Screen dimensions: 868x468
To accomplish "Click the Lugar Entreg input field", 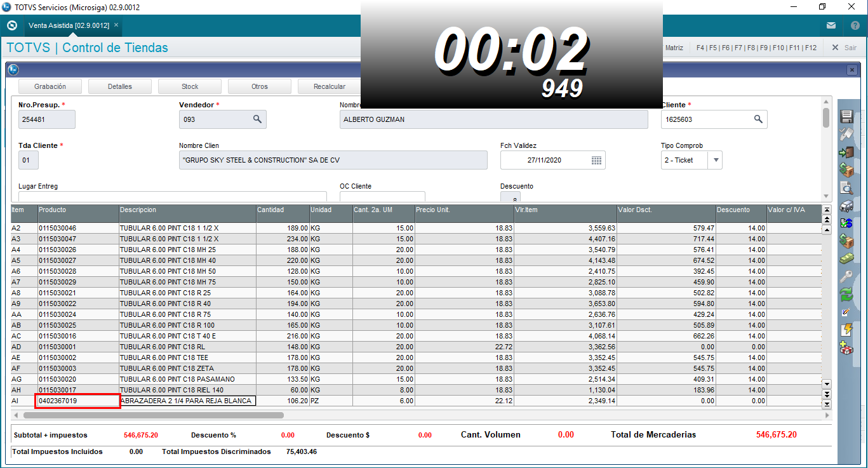I will pos(173,197).
